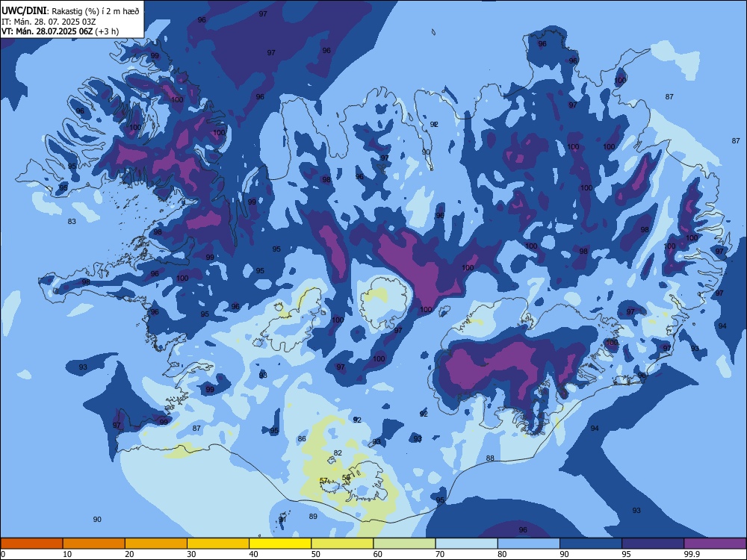Click the legend label 30

pos(191,554)
